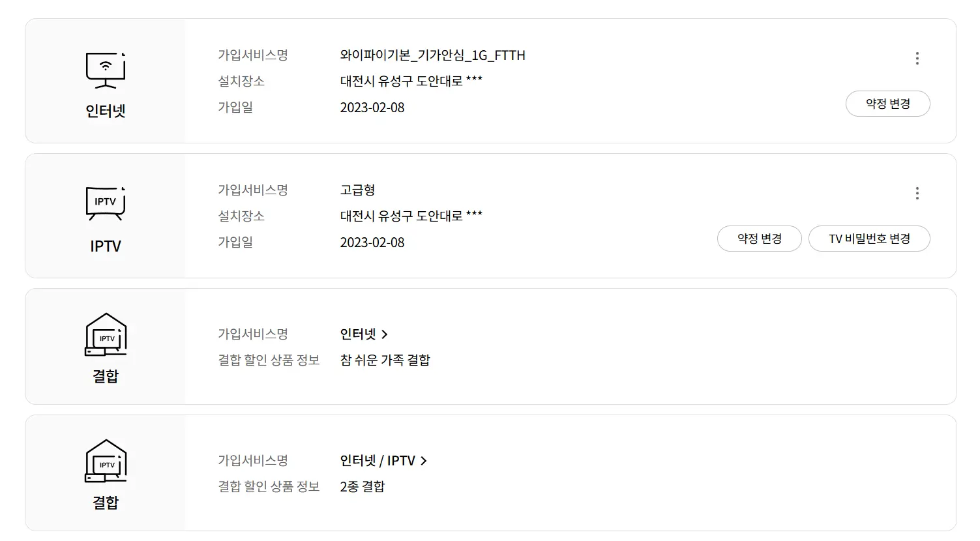Click the IPTV television icon
Screen dimensions: 980x541
(x=105, y=203)
